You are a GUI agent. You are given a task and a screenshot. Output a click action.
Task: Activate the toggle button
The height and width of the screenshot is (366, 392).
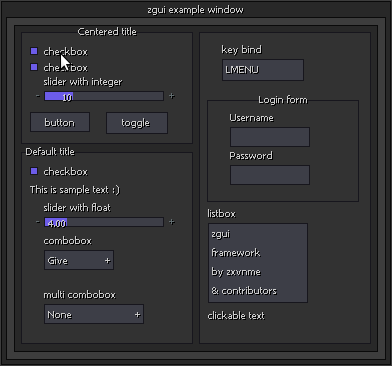click(x=137, y=123)
